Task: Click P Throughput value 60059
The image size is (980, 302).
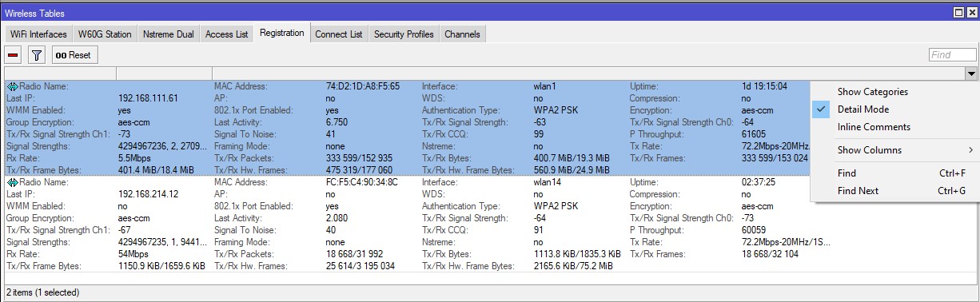Action: (753, 230)
